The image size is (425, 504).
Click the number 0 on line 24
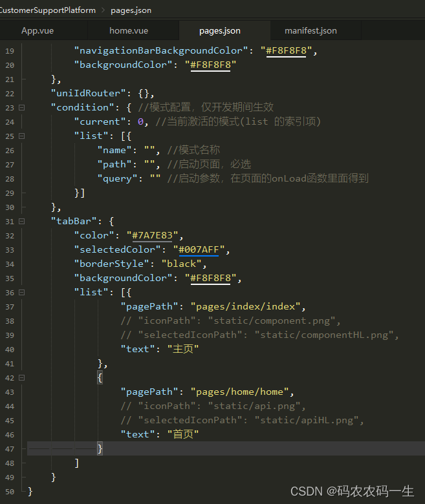pyautogui.click(x=140, y=122)
